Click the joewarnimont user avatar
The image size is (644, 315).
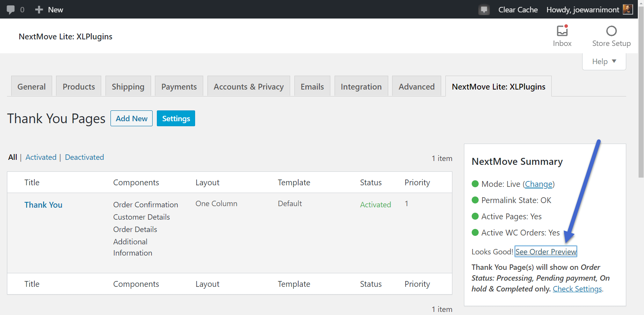[628, 10]
